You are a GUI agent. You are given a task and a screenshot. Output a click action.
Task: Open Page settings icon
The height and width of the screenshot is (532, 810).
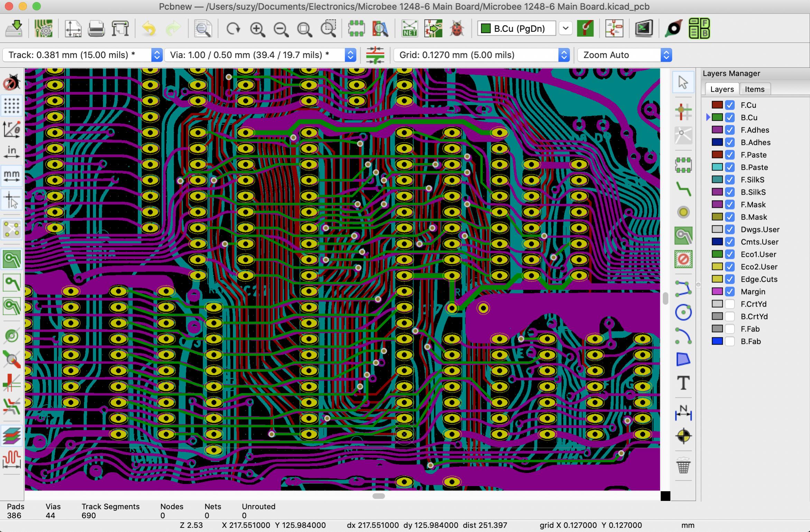point(73,28)
